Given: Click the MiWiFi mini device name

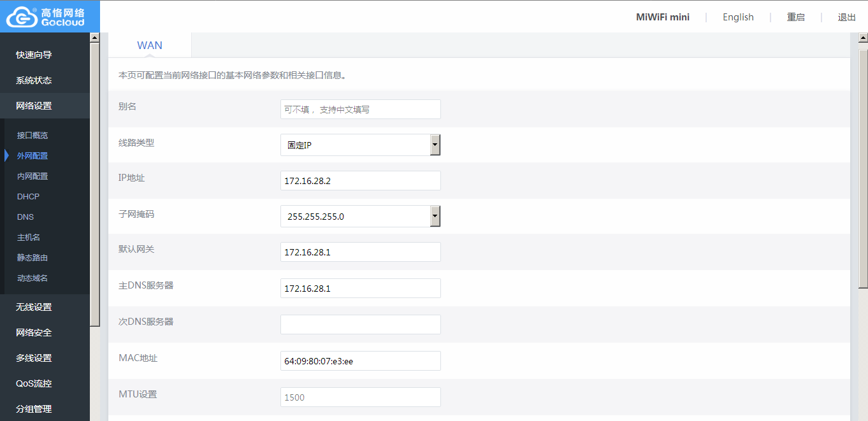Looking at the screenshot, I should click(663, 17).
